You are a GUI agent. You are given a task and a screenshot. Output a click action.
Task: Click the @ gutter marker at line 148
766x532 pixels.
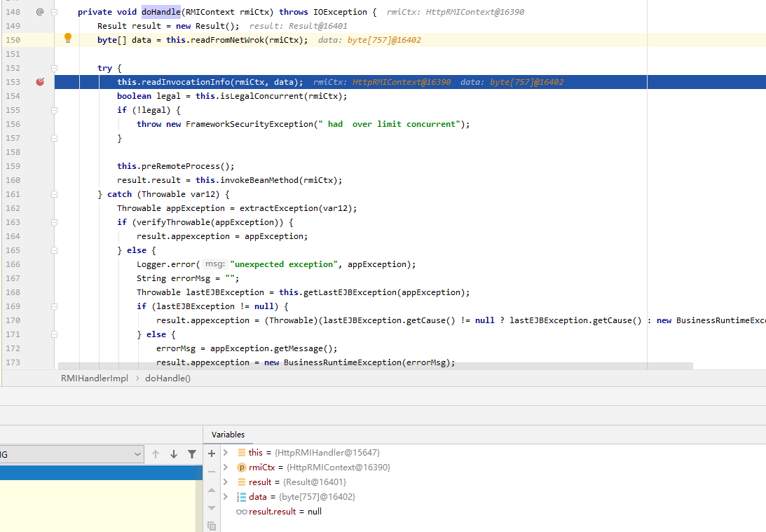coord(40,12)
